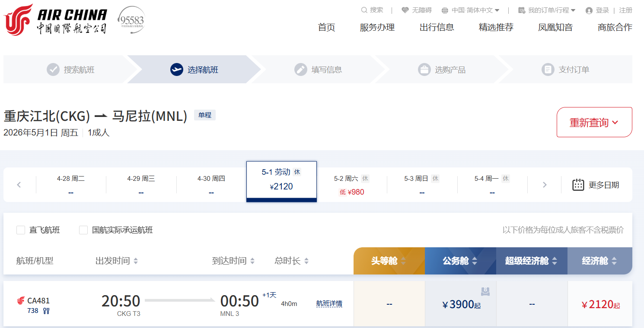Screen dimensions: 644x328
Task: Click the accessibility heart icon
Action: tap(405, 10)
